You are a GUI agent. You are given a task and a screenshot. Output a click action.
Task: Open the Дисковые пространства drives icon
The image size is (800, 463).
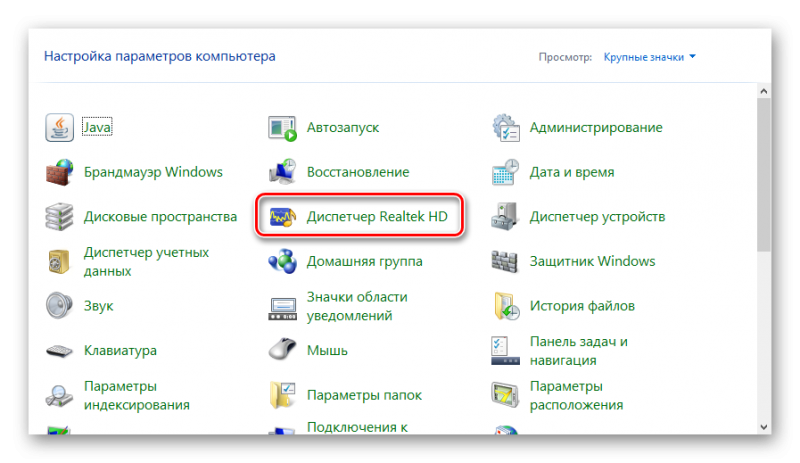click(x=59, y=216)
